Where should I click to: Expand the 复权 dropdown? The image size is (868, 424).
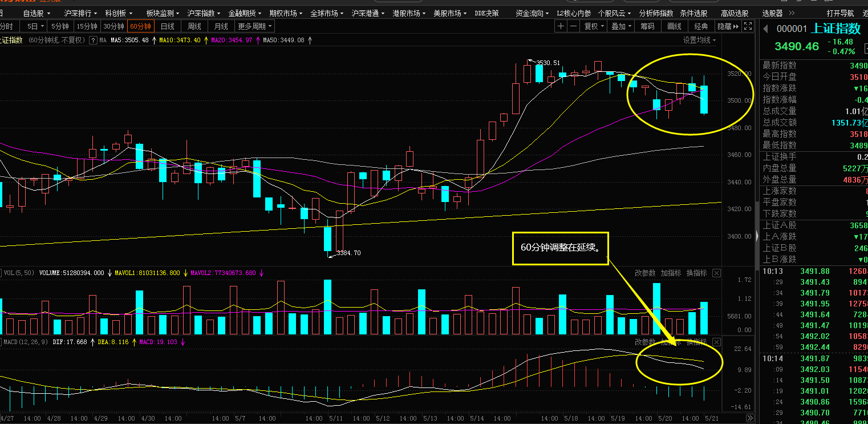(594, 26)
